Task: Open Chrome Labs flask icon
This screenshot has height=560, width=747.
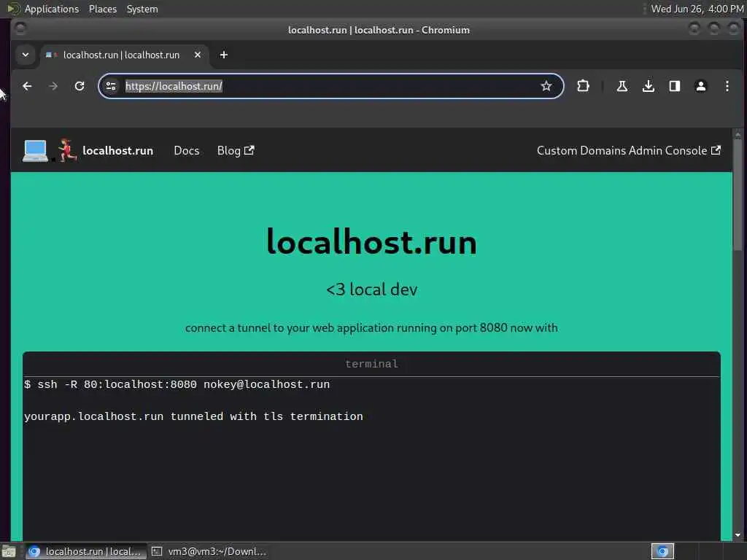Action: point(622,86)
